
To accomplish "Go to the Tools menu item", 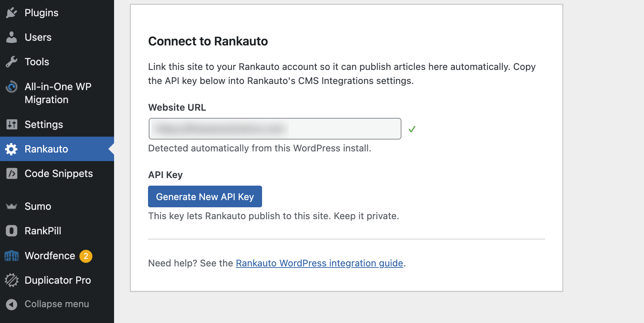I will click(57, 62).
